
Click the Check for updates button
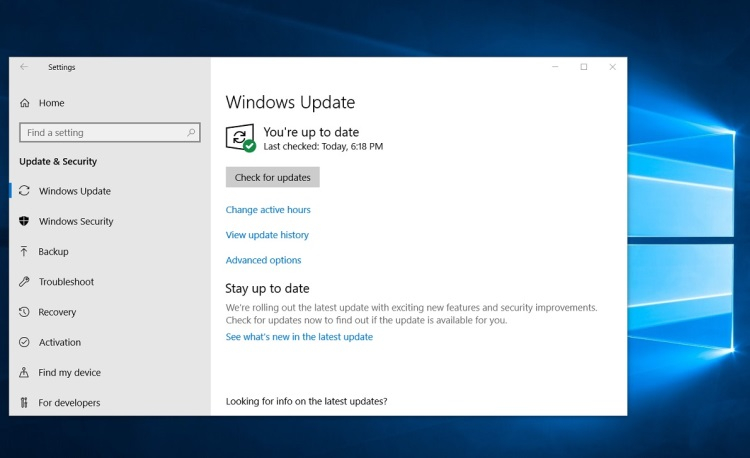point(273,177)
